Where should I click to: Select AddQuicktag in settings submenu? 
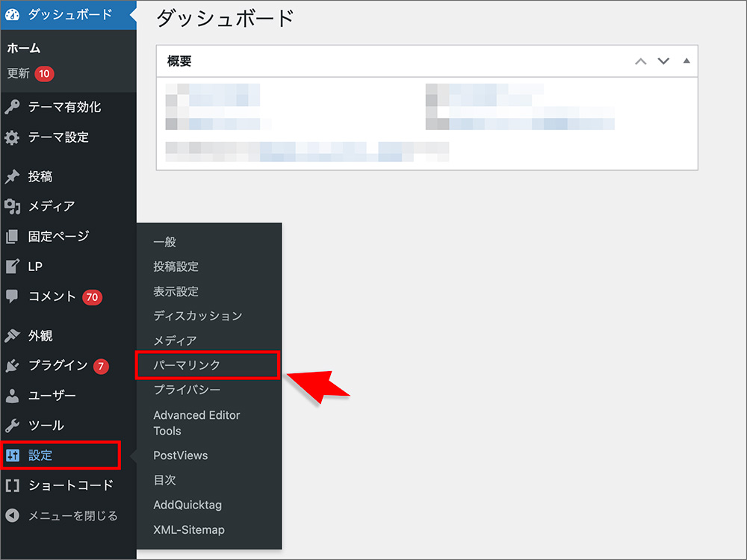point(187,505)
